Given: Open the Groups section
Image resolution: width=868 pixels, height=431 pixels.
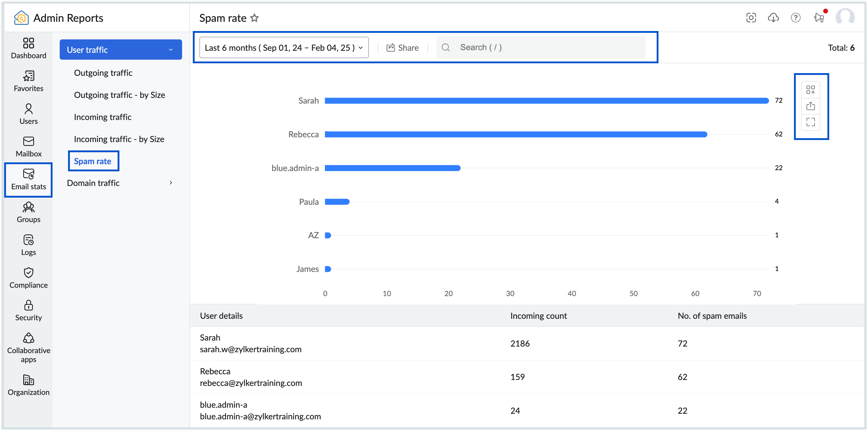Looking at the screenshot, I should [28, 212].
